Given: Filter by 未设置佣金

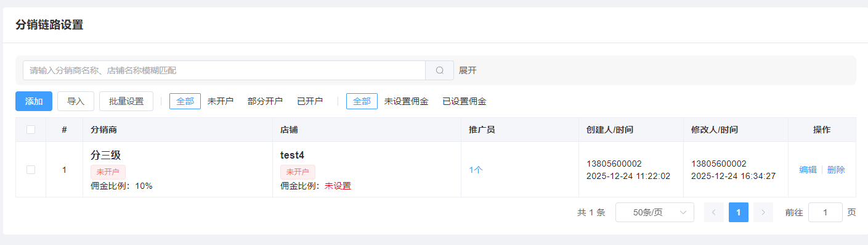Looking at the screenshot, I should (406, 101).
